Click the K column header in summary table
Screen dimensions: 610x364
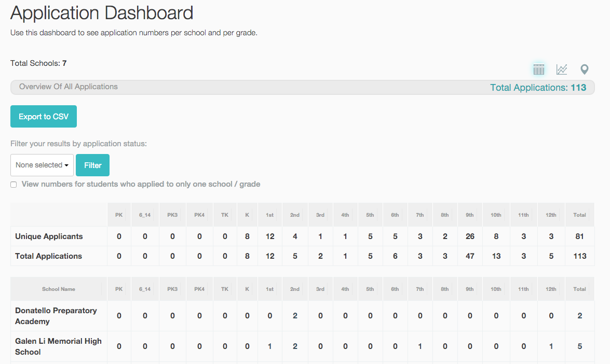pyautogui.click(x=247, y=215)
